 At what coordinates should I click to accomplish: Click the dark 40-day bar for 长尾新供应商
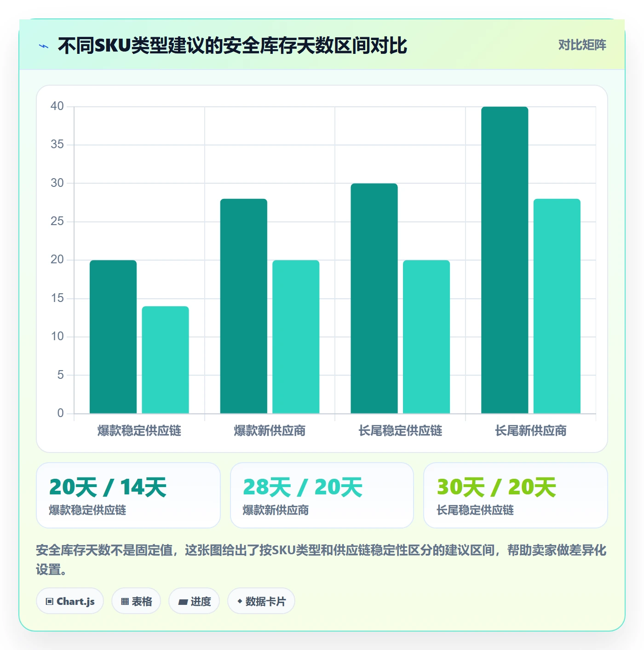coord(505,260)
